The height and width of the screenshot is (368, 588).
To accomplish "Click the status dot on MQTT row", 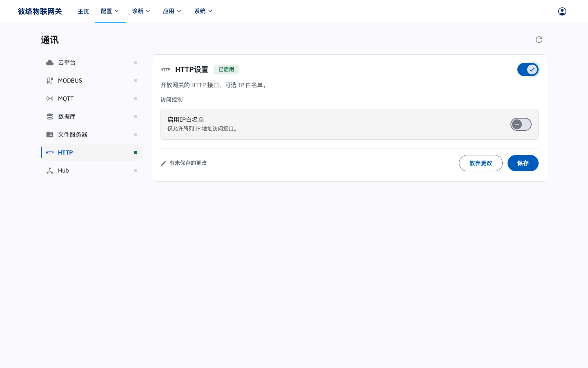I will pos(136,99).
